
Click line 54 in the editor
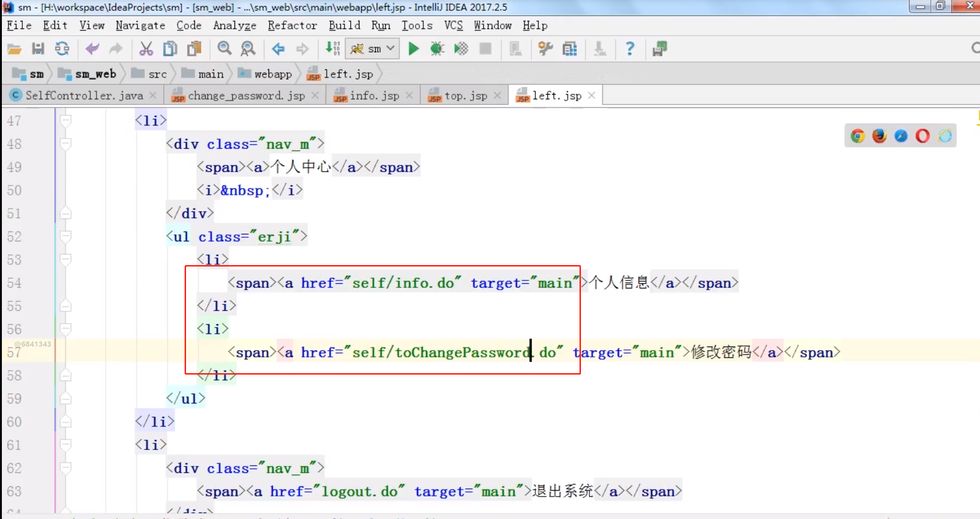[466, 283]
